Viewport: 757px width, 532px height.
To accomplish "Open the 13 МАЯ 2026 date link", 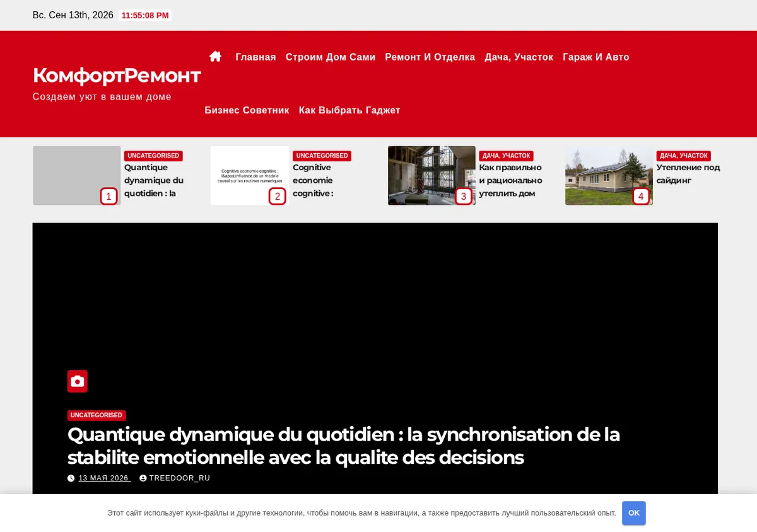I will 104,478.
